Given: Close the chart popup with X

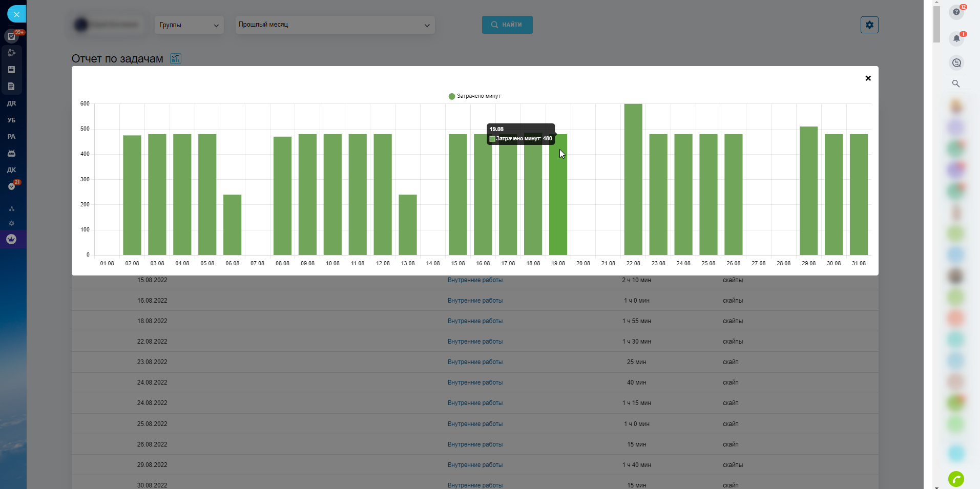Looking at the screenshot, I should [868, 78].
